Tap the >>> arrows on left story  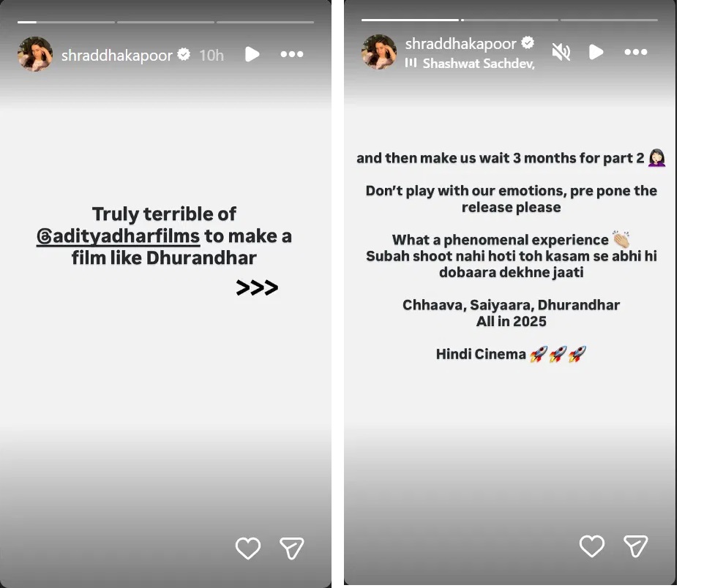[257, 288]
